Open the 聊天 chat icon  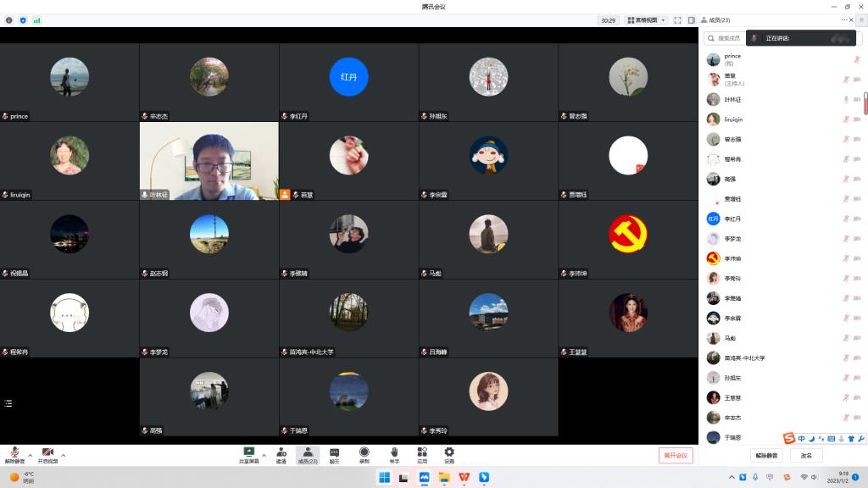point(334,453)
